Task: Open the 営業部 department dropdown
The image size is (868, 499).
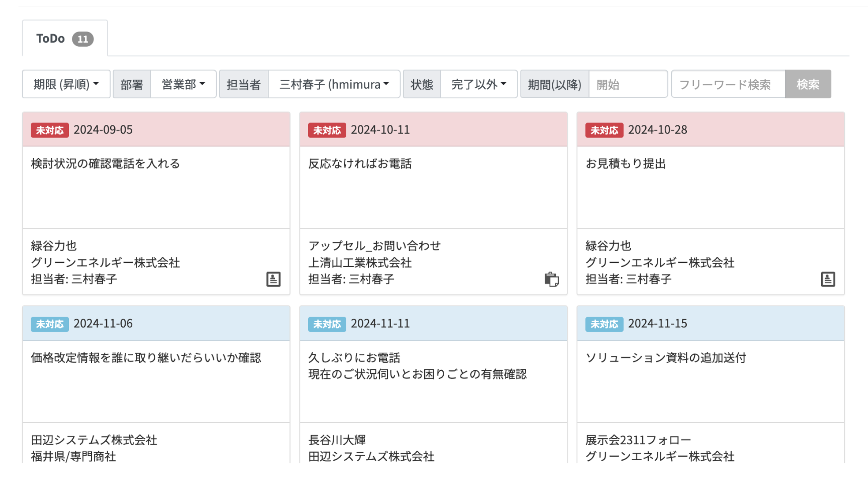Action: click(x=183, y=84)
